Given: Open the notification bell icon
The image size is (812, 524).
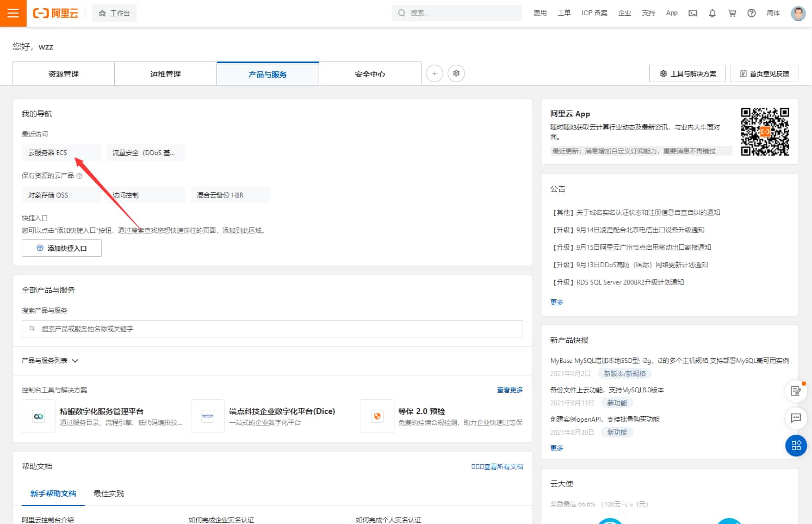Looking at the screenshot, I should click(x=712, y=13).
